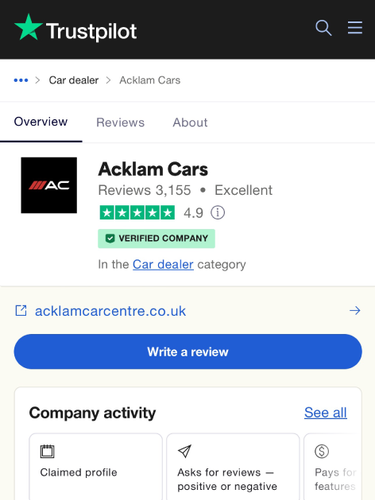
Task: Select the Overview tab
Action: [41, 122]
